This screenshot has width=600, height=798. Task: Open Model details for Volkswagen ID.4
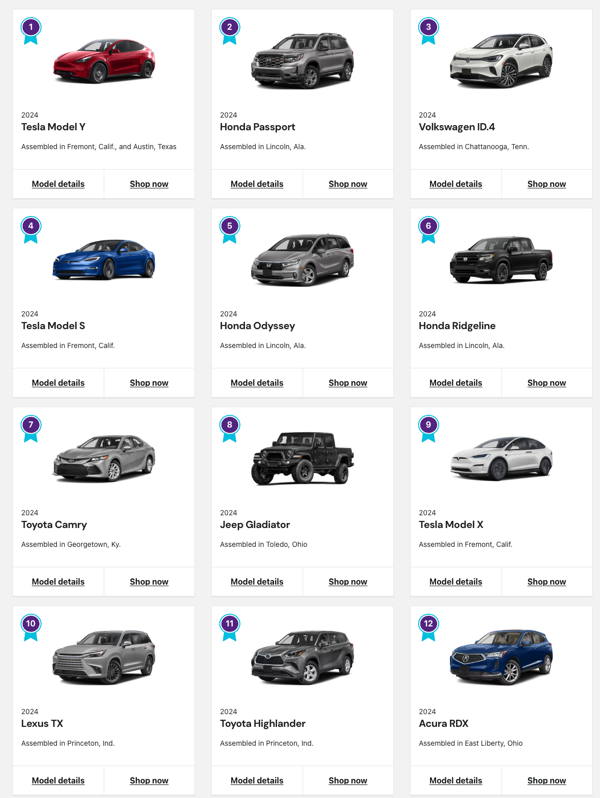[455, 184]
